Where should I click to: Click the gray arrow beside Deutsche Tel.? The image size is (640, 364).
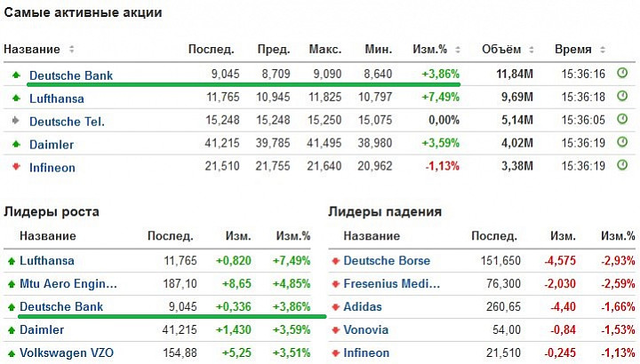(16, 120)
